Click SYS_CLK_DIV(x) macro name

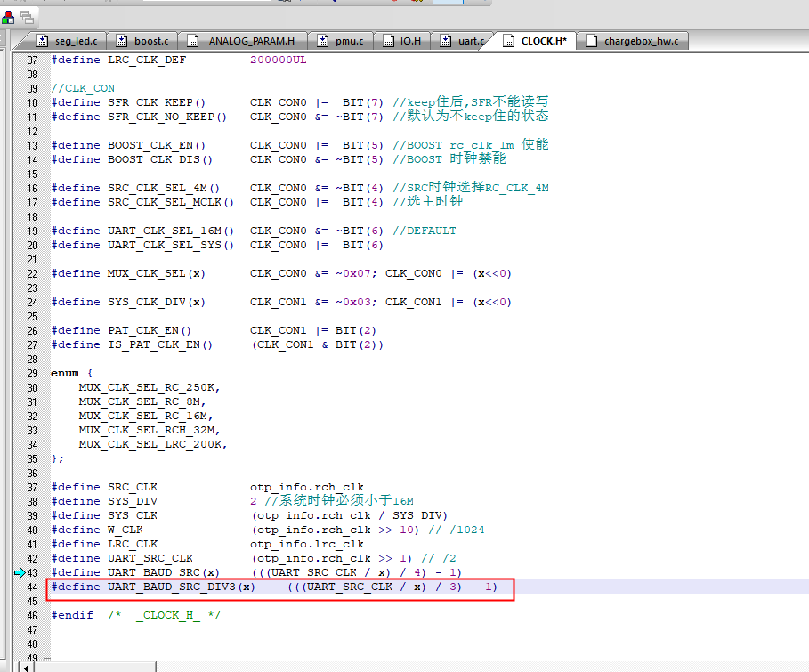pyautogui.click(x=157, y=302)
